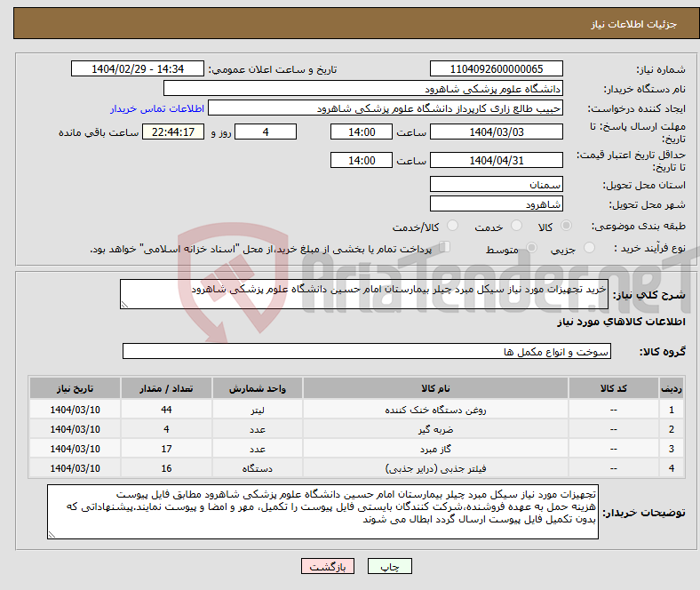Click quantity 17 in the گاز مبرد row
This screenshot has height=590, width=700.
(x=166, y=449)
